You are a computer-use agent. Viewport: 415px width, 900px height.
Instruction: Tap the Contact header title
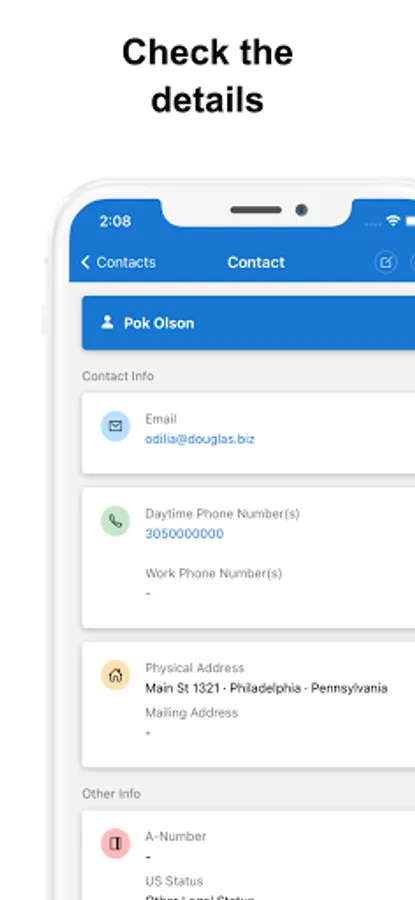pos(256,262)
